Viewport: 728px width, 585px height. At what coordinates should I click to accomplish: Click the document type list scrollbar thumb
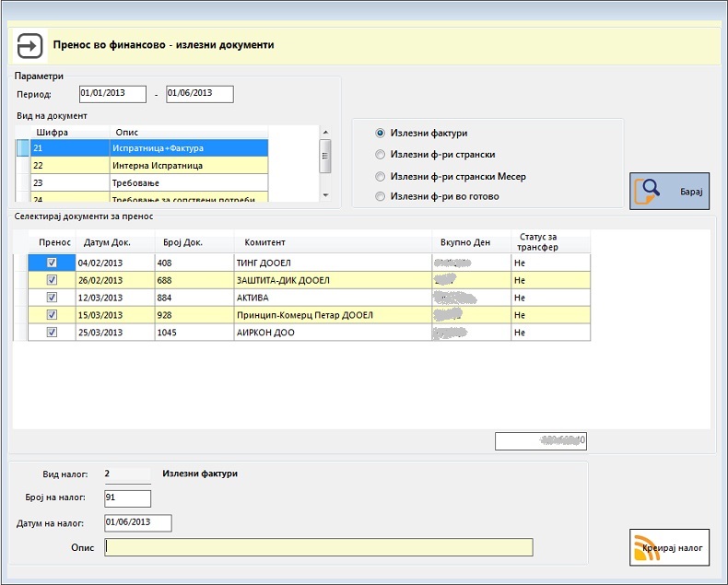pyautogui.click(x=325, y=156)
